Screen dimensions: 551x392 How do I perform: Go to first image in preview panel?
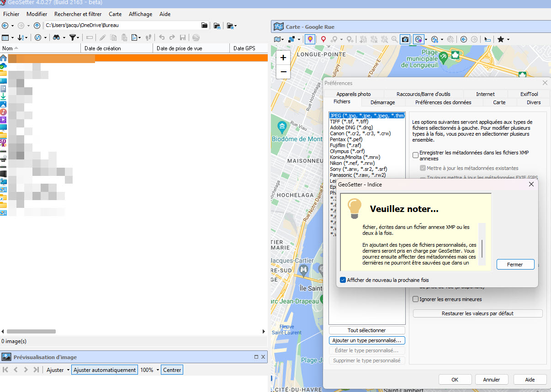coord(5,370)
